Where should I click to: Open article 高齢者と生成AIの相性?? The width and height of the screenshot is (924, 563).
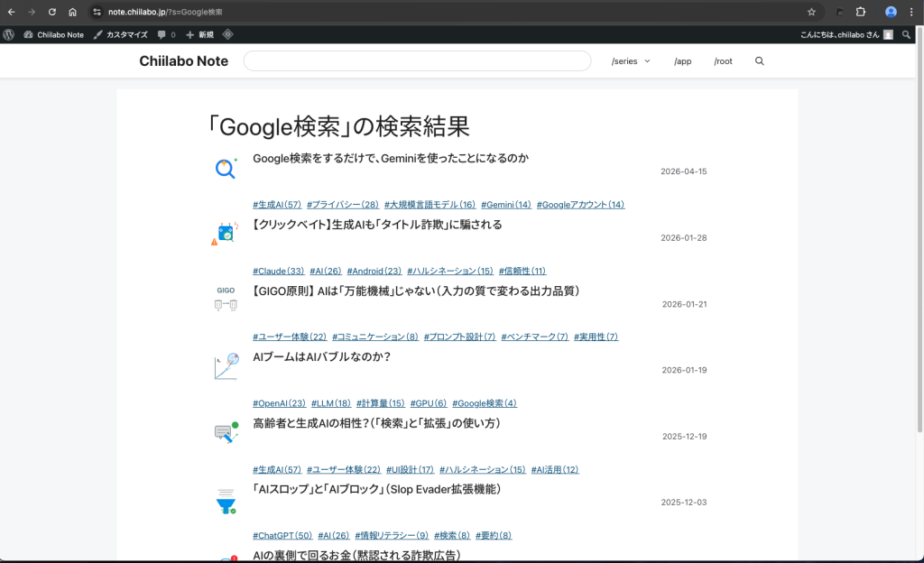pos(376,423)
